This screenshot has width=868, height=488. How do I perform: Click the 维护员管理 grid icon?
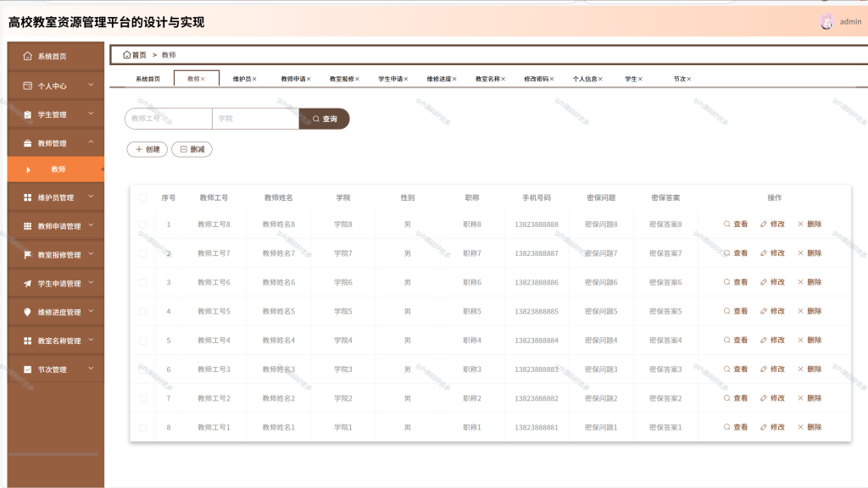point(27,197)
